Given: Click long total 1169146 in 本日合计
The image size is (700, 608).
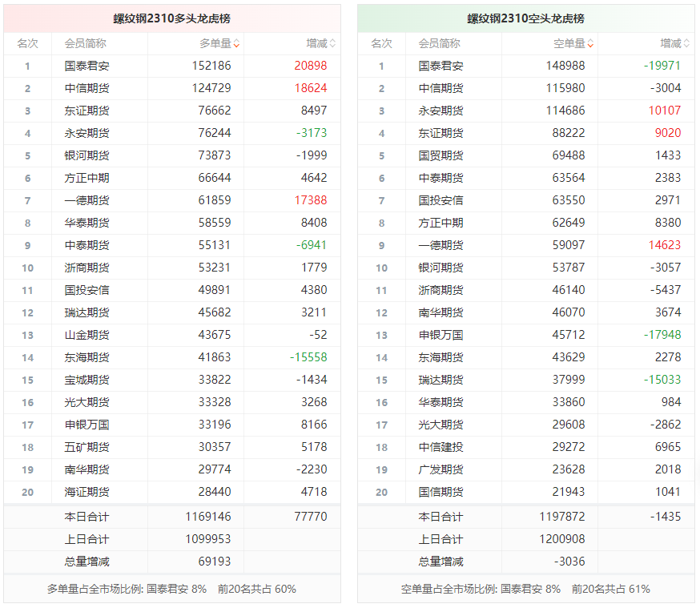Looking at the screenshot, I should click(x=208, y=517).
